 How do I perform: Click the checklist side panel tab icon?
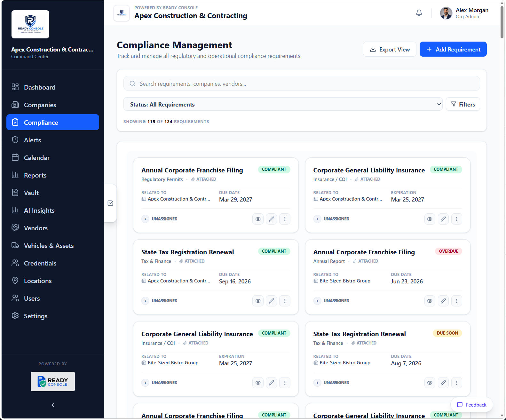[x=110, y=203]
